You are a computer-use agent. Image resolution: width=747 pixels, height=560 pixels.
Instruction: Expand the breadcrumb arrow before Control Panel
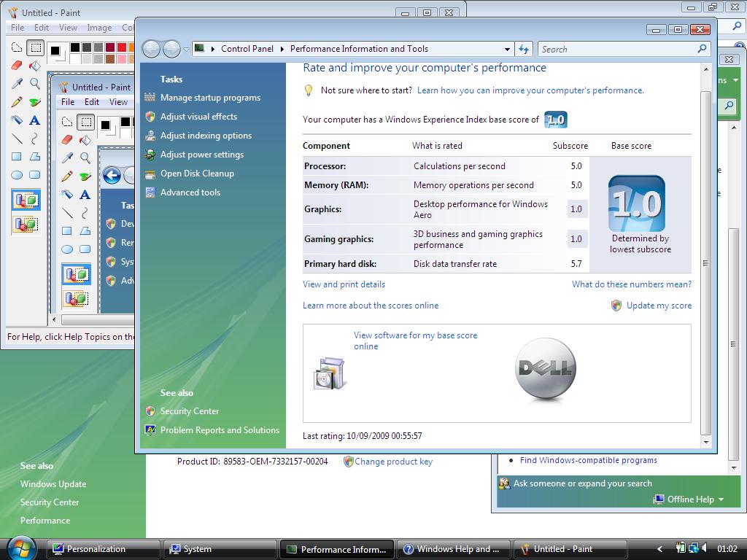tap(213, 49)
